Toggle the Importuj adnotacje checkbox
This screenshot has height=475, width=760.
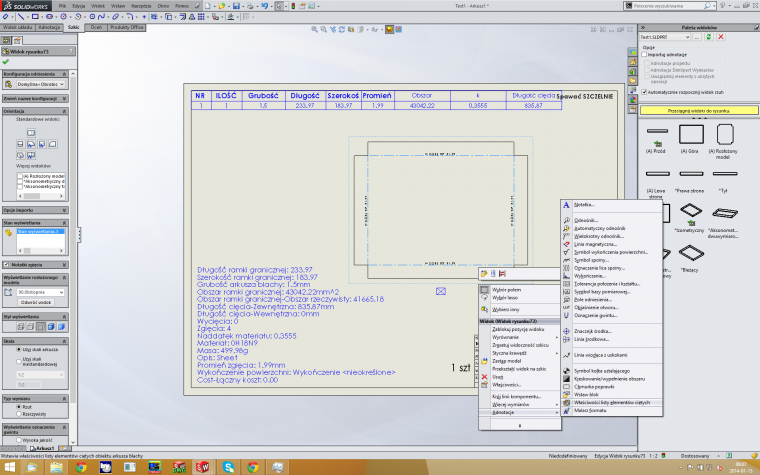pyautogui.click(x=643, y=53)
